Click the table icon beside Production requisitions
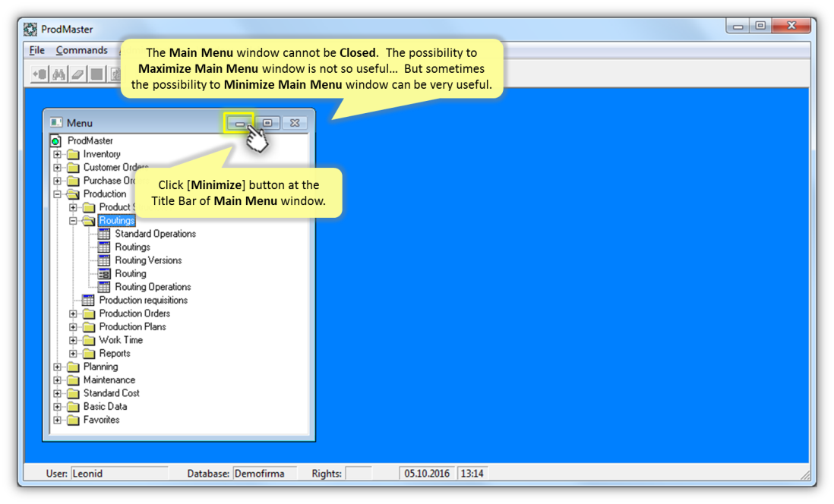Image resolution: width=834 pixels, height=504 pixels. click(88, 301)
